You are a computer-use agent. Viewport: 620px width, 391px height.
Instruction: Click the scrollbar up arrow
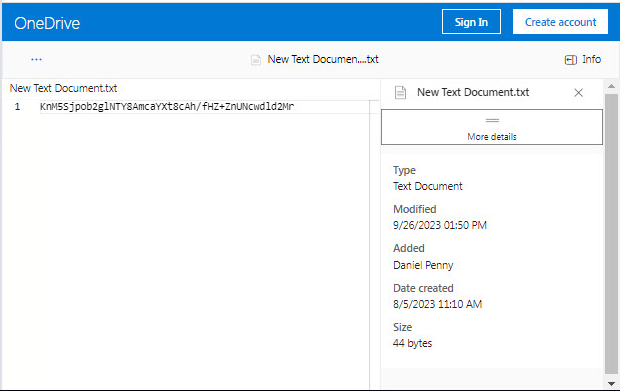click(611, 86)
